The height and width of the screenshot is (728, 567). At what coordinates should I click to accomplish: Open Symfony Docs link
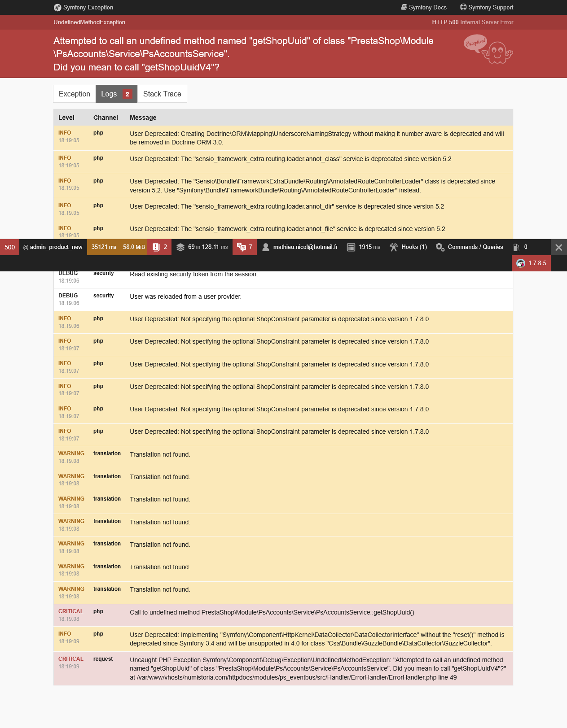424,8
